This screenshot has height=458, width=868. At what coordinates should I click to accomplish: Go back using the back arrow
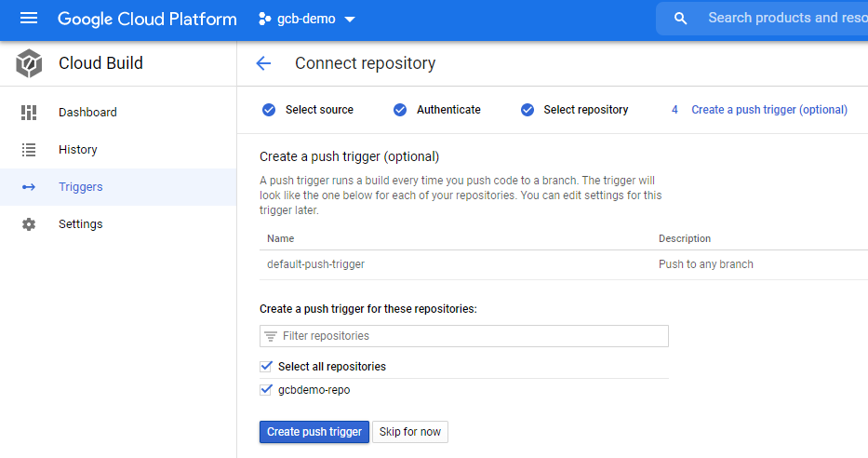263,63
